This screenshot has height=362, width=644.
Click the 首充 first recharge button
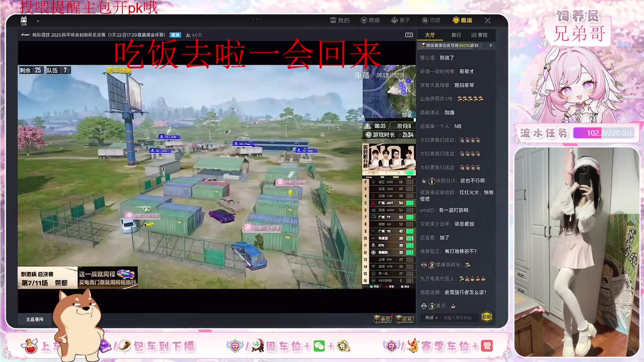tap(405, 319)
